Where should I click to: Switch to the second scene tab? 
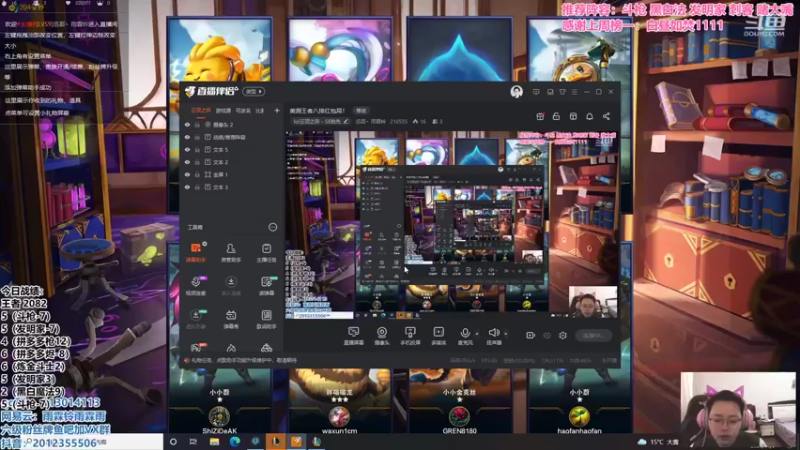tap(223, 111)
